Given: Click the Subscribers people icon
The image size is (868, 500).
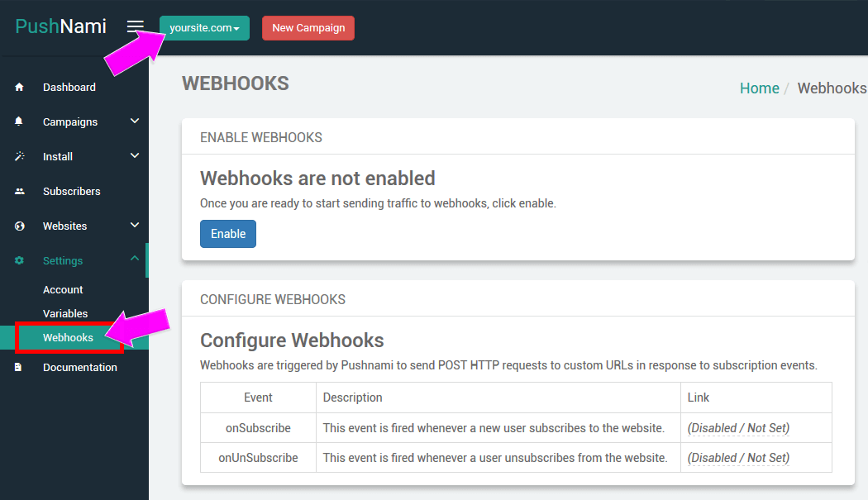Looking at the screenshot, I should 20,192.
